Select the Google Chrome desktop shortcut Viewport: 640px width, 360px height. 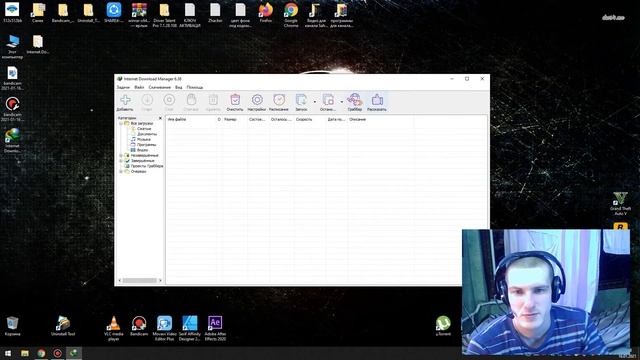(x=291, y=15)
